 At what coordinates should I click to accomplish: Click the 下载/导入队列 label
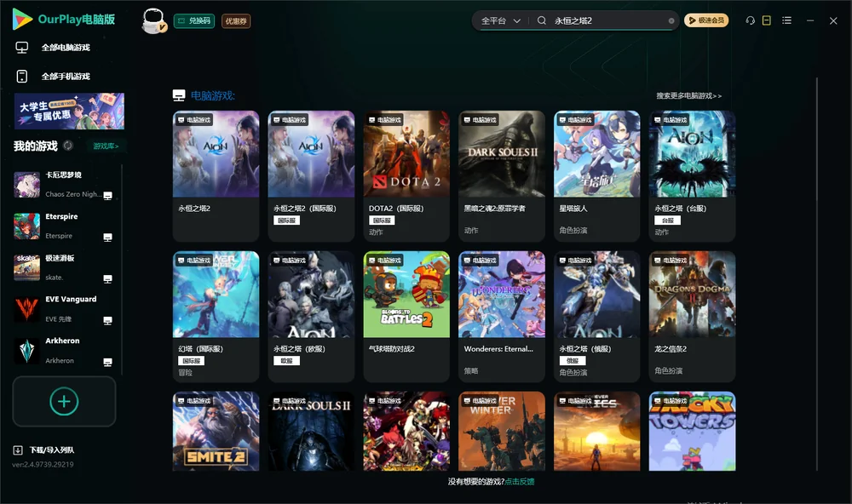(x=52, y=450)
